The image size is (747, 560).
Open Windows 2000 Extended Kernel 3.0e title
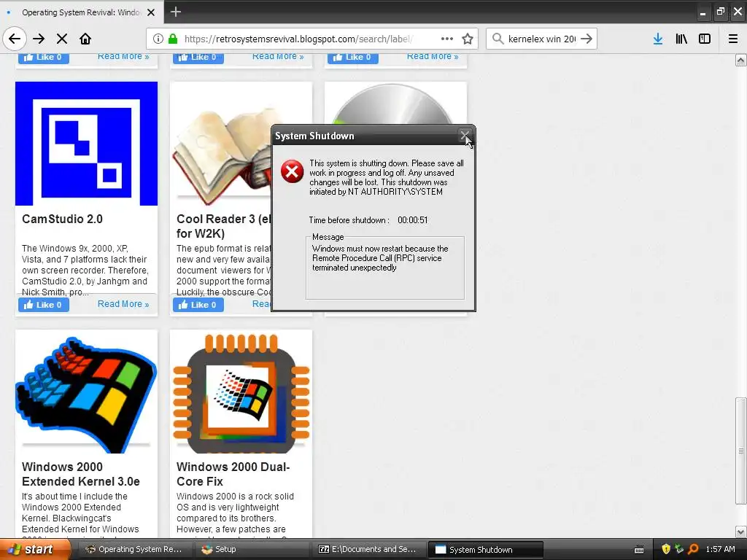[81, 474]
